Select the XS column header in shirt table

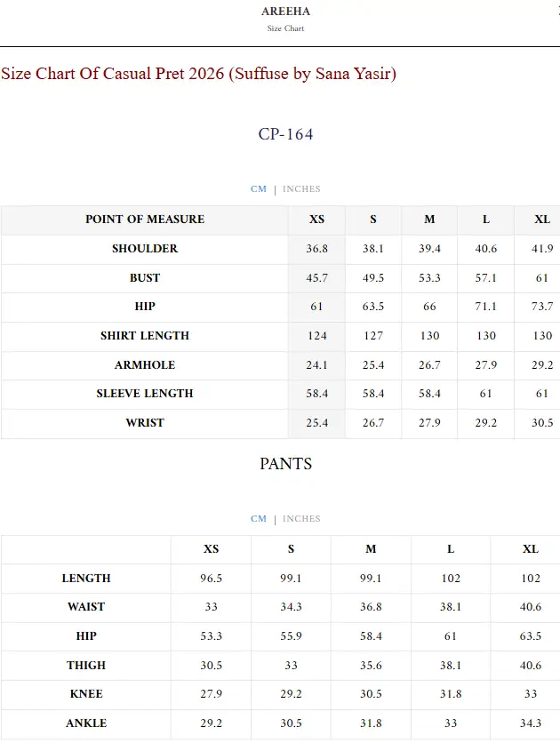316,220
